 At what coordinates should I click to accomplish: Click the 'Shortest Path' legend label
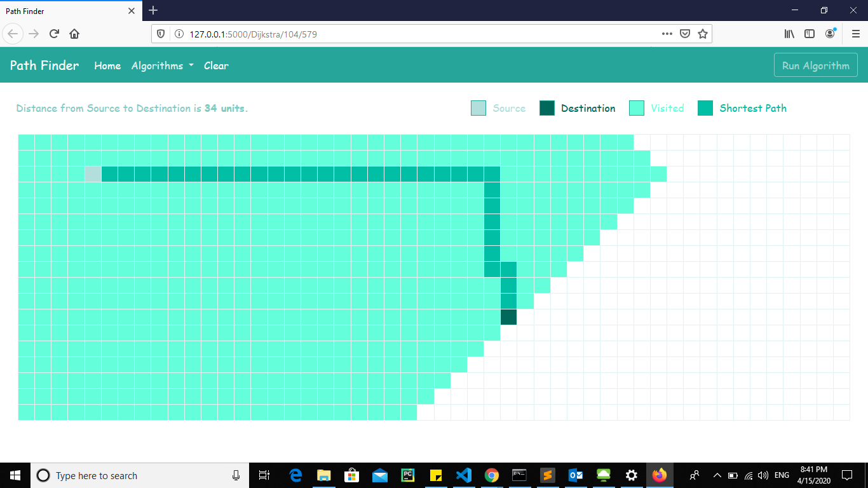(x=753, y=108)
